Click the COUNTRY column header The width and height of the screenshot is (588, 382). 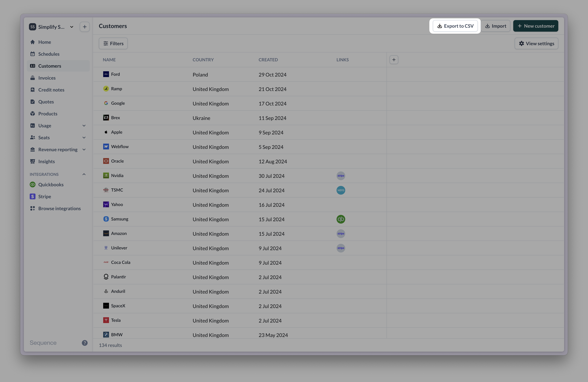pyautogui.click(x=203, y=60)
